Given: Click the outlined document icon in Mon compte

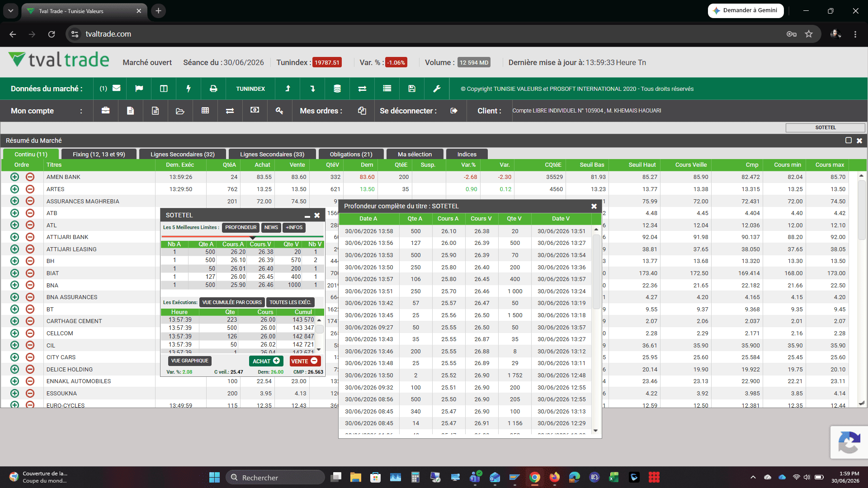Looking at the screenshot, I should click(155, 111).
